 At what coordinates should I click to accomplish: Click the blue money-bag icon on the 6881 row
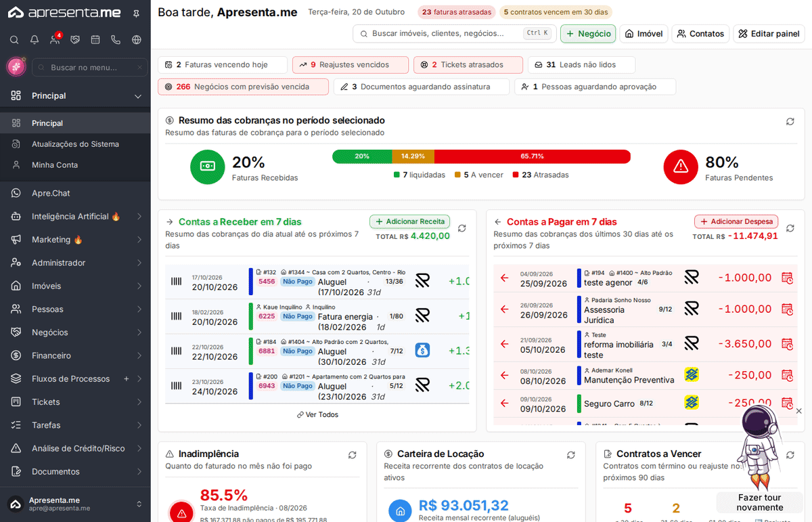(422, 350)
